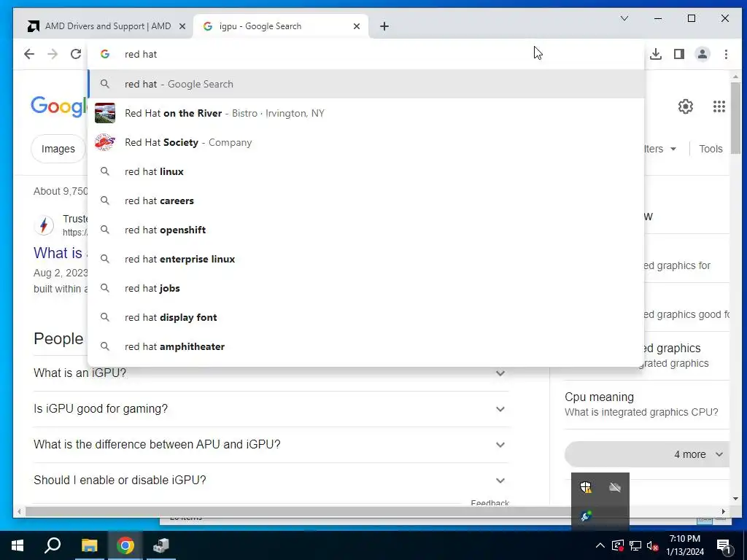Click Windows Security tray icon
The width and height of the screenshot is (747, 560).
tap(586, 487)
